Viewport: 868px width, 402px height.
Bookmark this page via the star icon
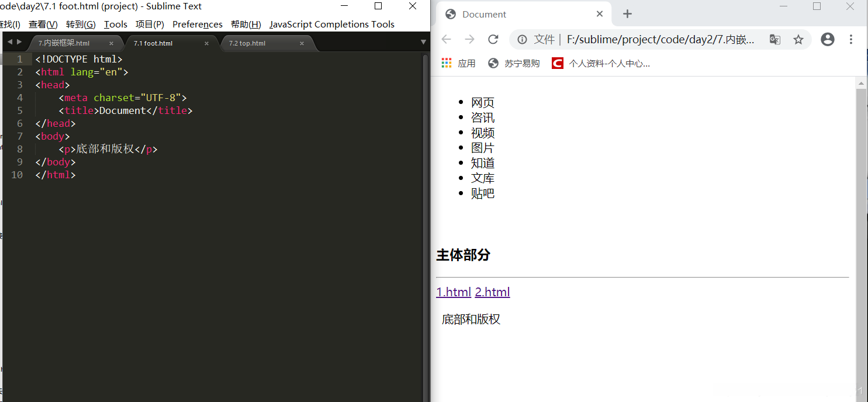point(798,39)
